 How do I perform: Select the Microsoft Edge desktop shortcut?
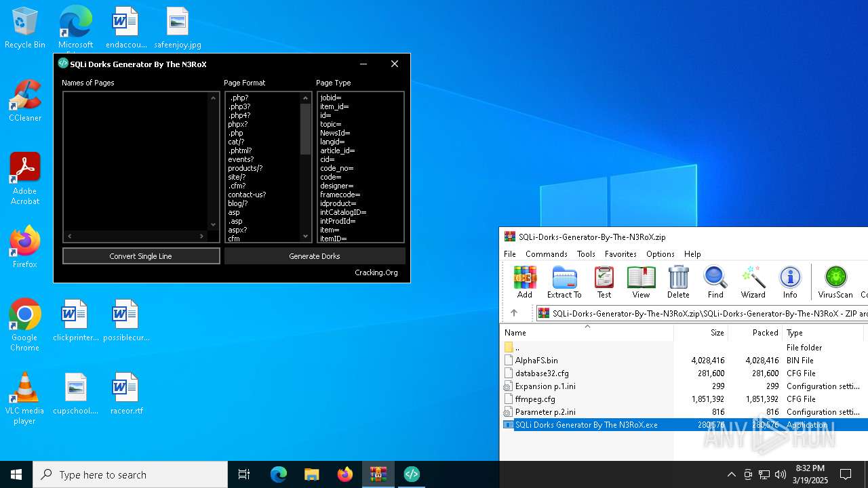(75, 28)
